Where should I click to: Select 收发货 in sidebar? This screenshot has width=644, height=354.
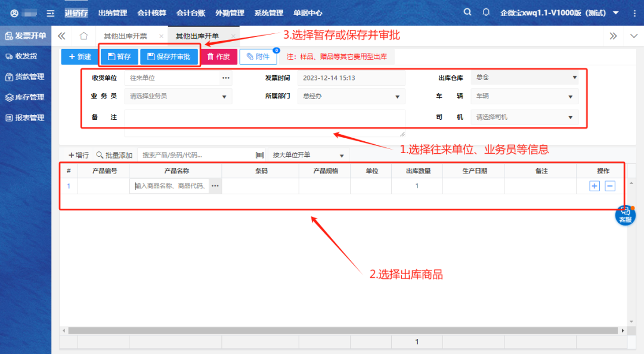[x=26, y=56]
